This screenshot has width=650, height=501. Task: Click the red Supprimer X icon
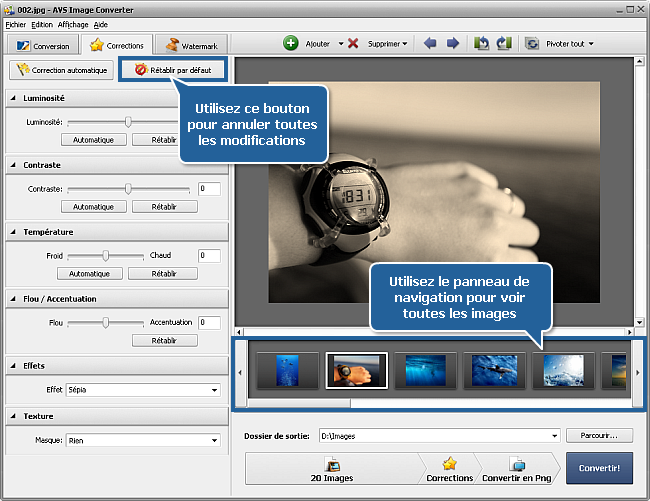click(x=353, y=44)
